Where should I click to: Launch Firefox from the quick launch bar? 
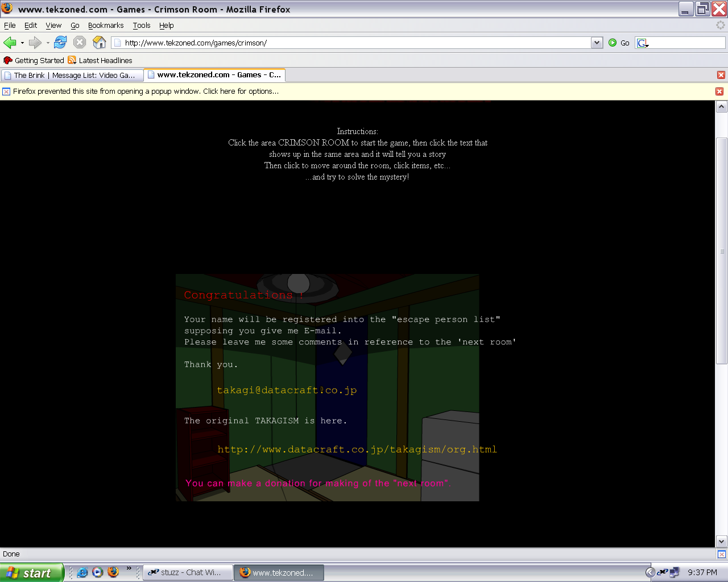pos(113,572)
